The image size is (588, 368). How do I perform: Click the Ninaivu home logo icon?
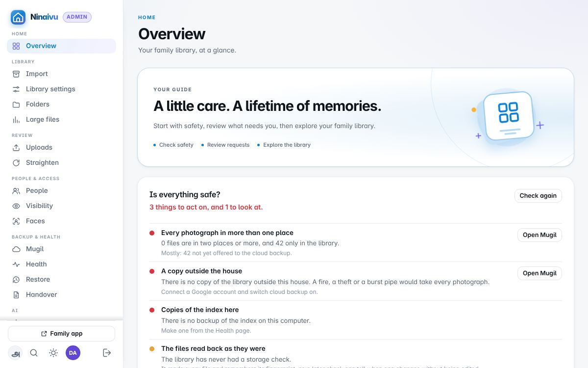pos(18,17)
